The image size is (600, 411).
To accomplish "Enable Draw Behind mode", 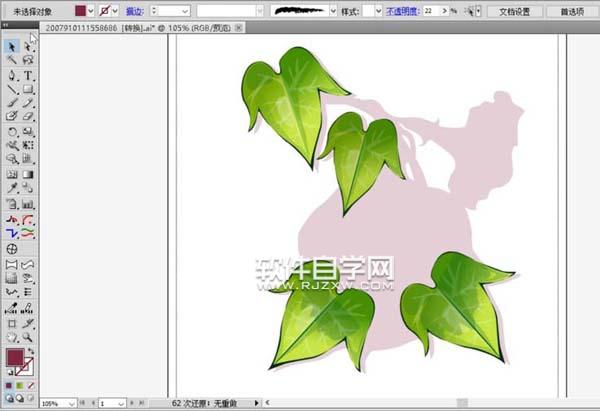I will (20, 398).
